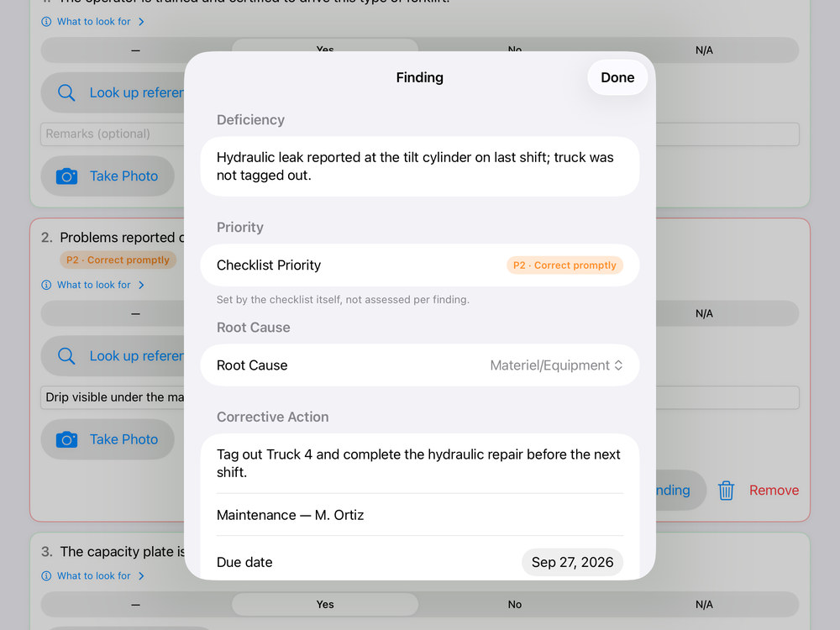Tap the P2 Correct promptly badge in Checklist Priority
The image size is (840, 630).
point(564,265)
